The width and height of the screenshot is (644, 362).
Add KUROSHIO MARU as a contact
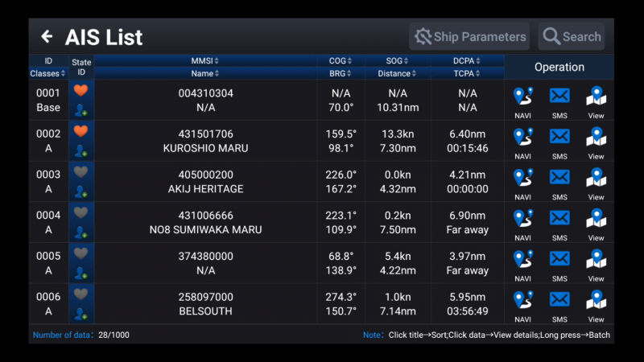point(80,150)
